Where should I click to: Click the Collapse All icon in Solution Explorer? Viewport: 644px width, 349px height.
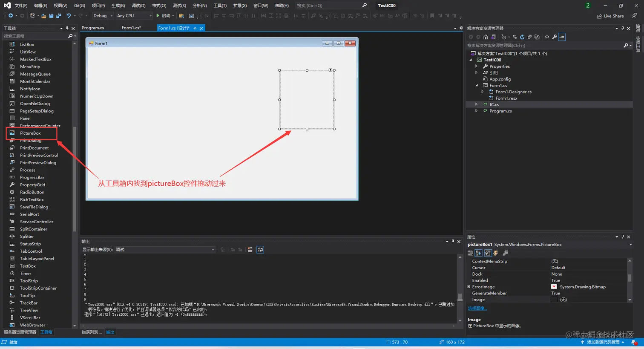(529, 37)
